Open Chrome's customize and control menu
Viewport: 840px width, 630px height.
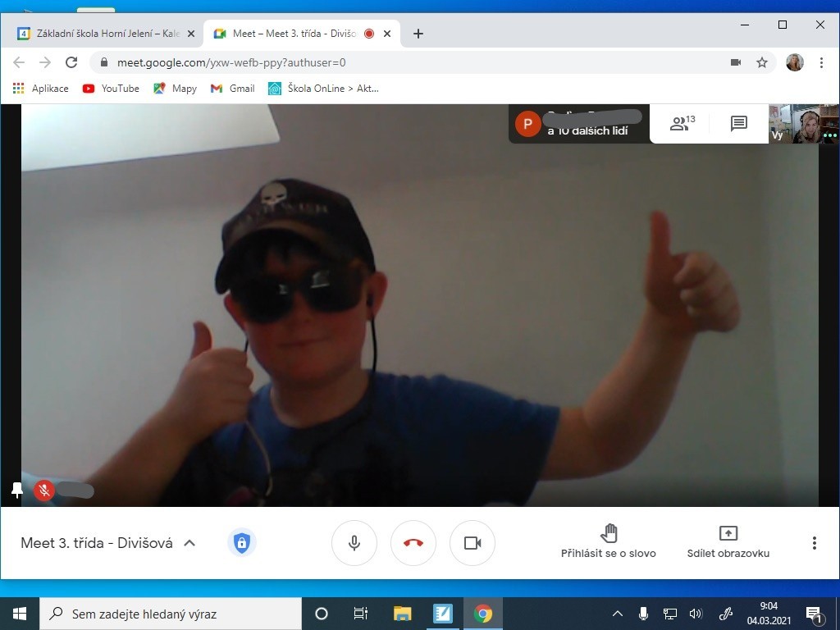coord(821,62)
